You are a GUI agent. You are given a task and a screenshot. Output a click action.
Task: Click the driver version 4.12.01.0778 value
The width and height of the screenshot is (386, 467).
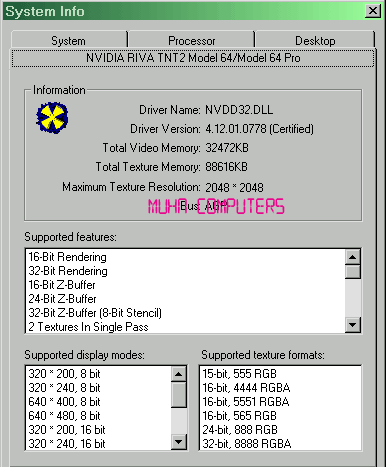[259, 129]
